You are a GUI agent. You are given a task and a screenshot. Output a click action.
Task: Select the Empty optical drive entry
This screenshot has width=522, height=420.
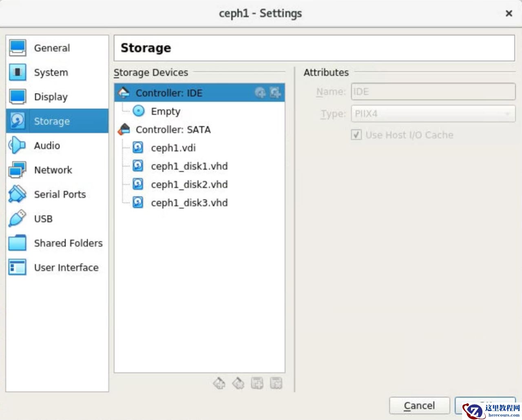coord(199,111)
